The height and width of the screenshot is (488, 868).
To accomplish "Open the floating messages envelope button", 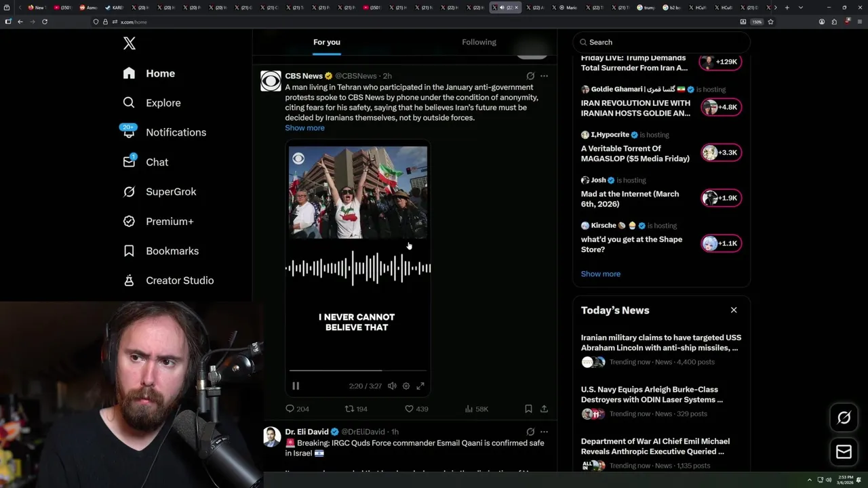I will [x=844, y=452].
